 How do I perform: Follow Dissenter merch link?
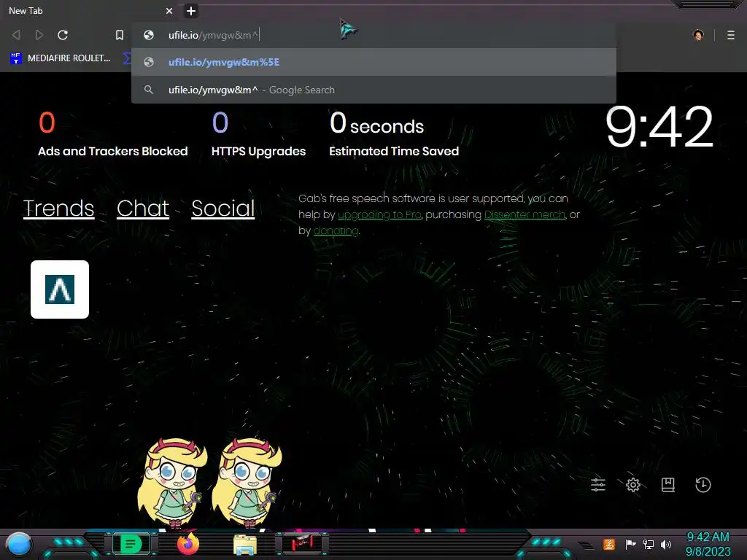click(525, 215)
